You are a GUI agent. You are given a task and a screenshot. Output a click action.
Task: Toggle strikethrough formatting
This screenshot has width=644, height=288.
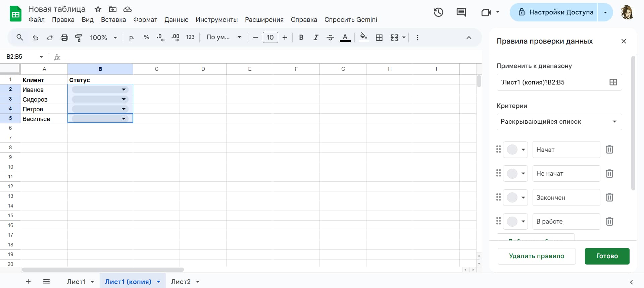tap(330, 38)
